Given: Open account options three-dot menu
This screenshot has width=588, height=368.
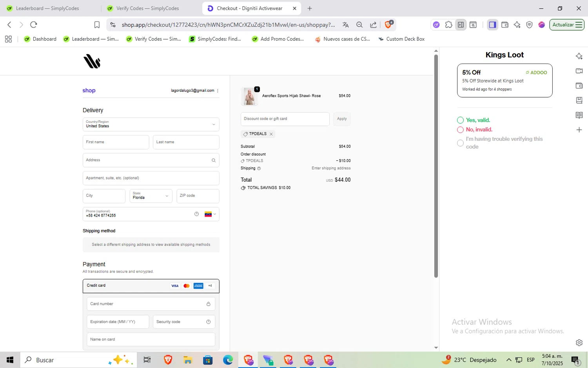Looking at the screenshot, I should [x=218, y=91].
